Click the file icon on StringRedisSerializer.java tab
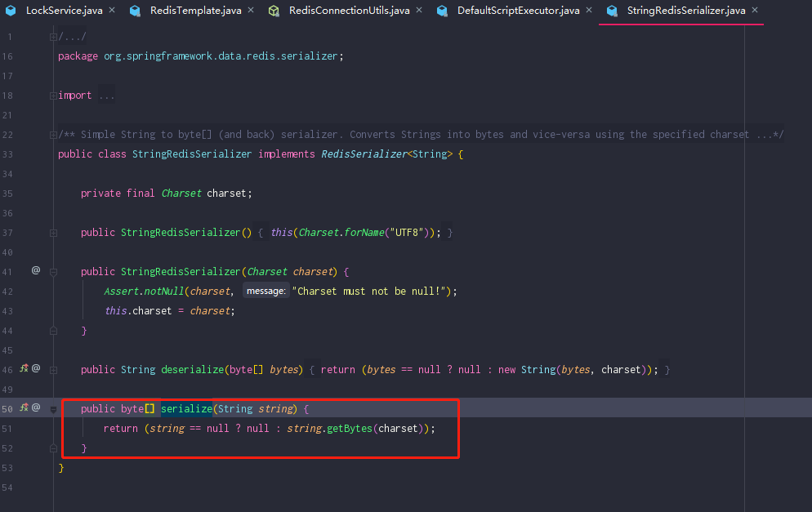The width and height of the screenshot is (812, 512). tap(613, 11)
